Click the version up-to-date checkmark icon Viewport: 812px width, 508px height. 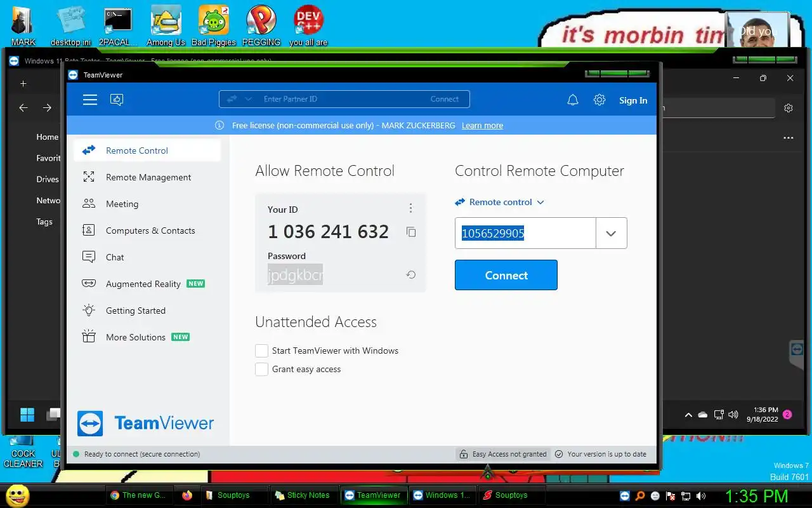pyautogui.click(x=559, y=454)
